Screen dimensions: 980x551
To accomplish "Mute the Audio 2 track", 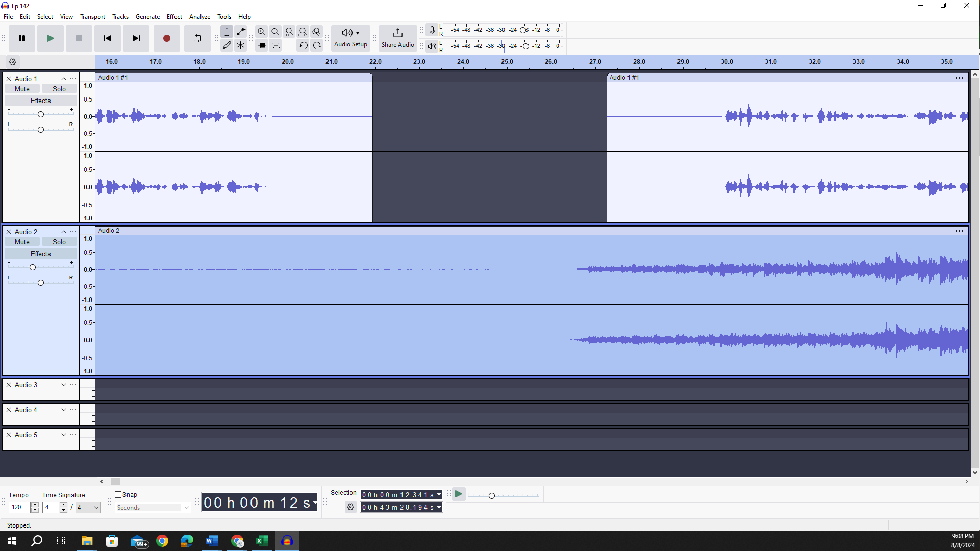I will pyautogui.click(x=22, y=241).
